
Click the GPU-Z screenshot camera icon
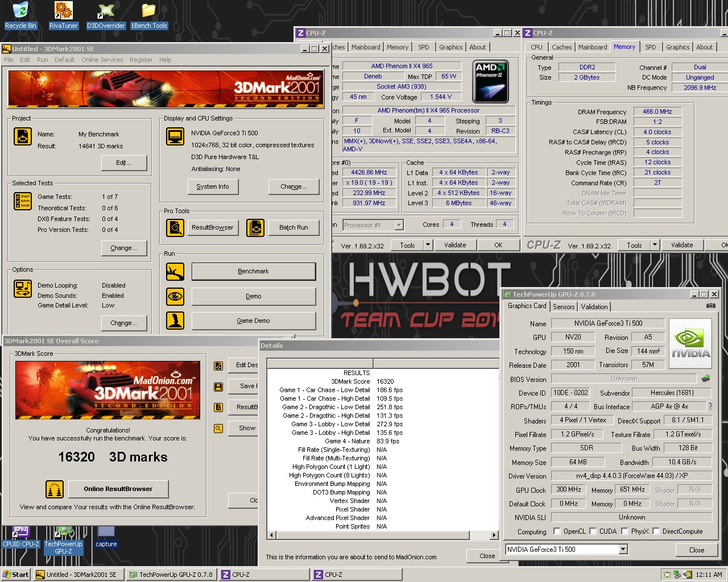[x=710, y=306]
